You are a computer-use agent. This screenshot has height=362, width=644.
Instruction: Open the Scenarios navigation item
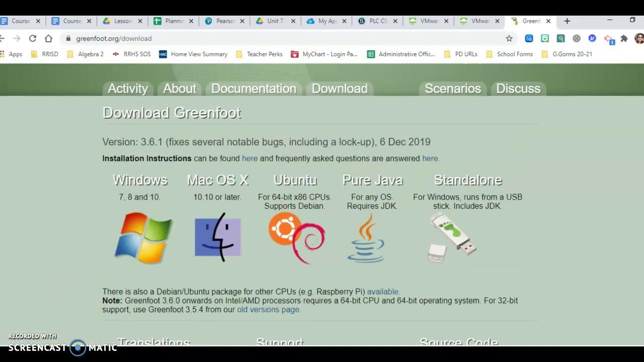click(x=453, y=88)
